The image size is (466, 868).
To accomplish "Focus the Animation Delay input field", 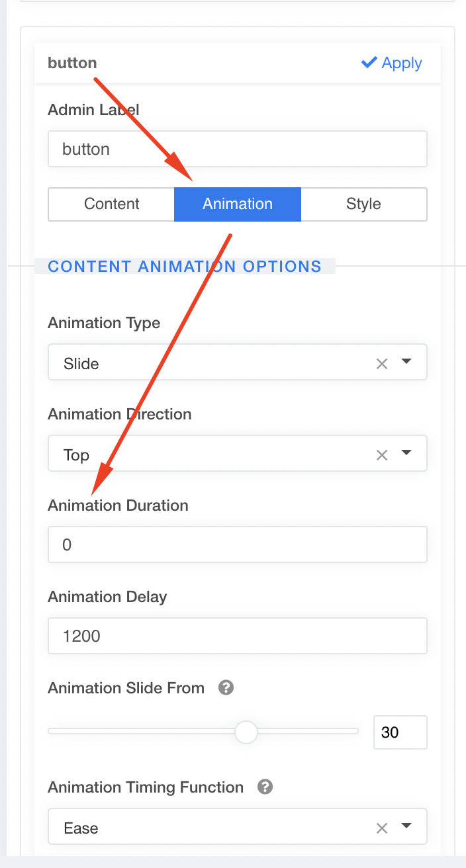I will (237, 636).
